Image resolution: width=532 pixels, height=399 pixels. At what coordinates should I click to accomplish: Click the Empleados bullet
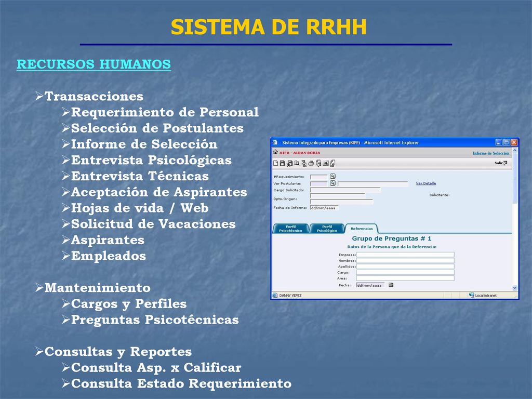[x=109, y=256]
